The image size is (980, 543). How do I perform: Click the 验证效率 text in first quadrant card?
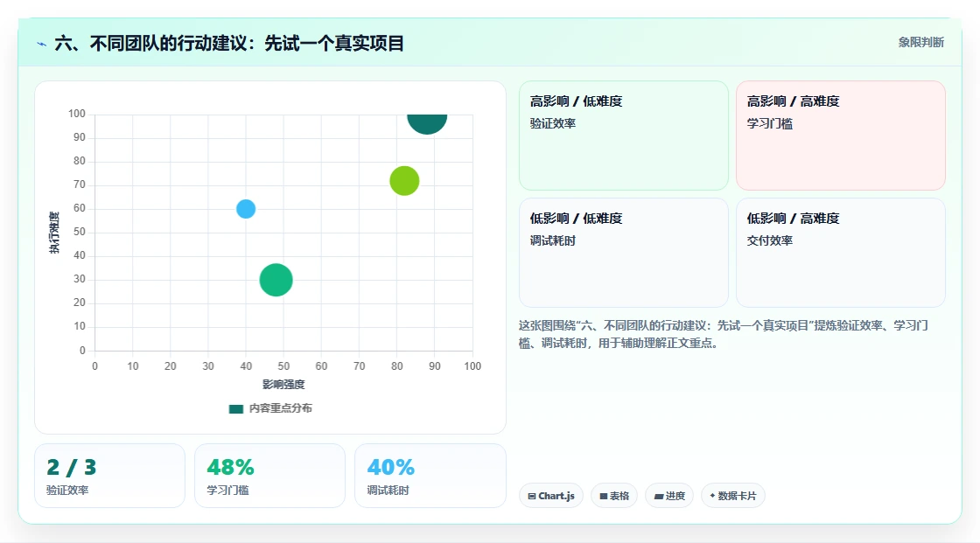pyautogui.click(x=552, y=123)
